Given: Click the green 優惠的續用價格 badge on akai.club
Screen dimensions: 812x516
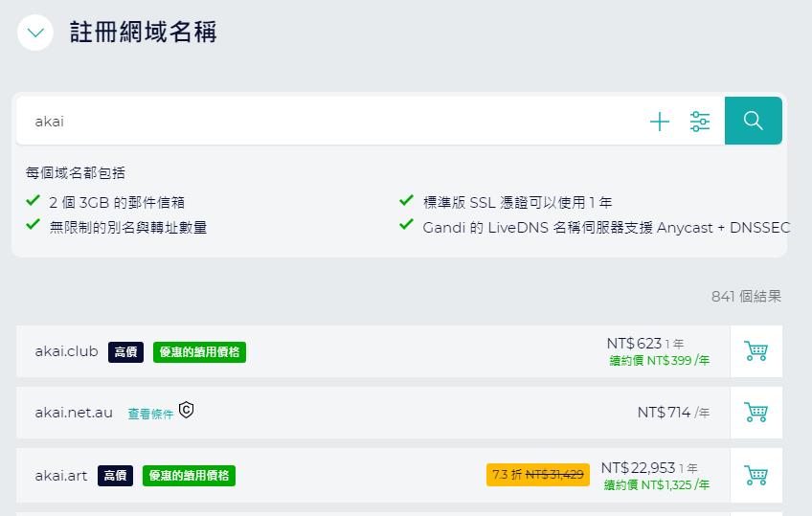Looking at the screenshot, I should tap(199, 352).
